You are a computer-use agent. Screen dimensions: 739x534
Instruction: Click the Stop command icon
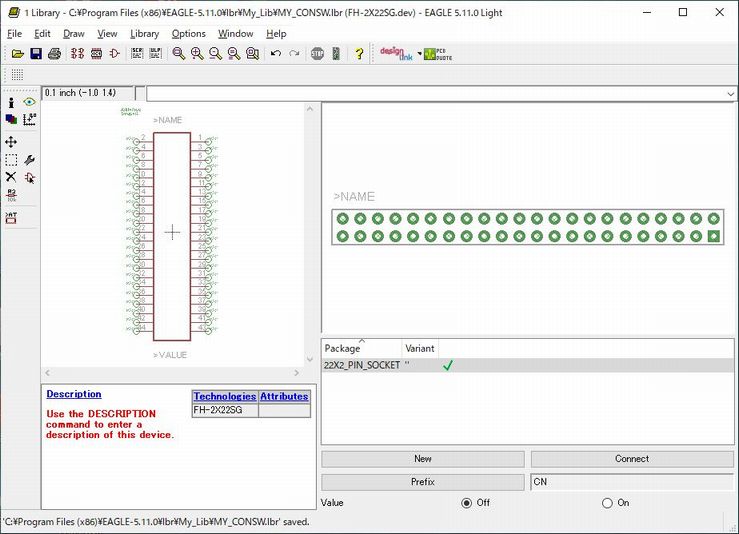tap(317, 54)
